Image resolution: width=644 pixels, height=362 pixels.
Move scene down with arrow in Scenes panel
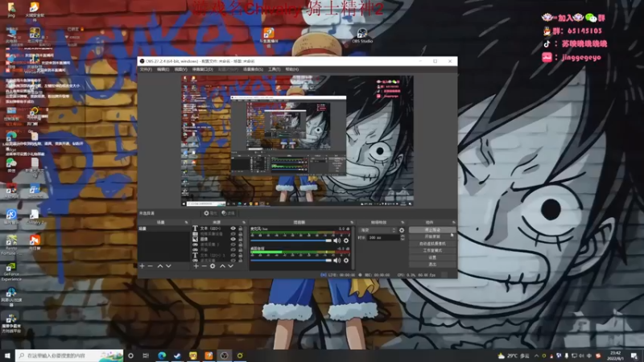[168, 266]
